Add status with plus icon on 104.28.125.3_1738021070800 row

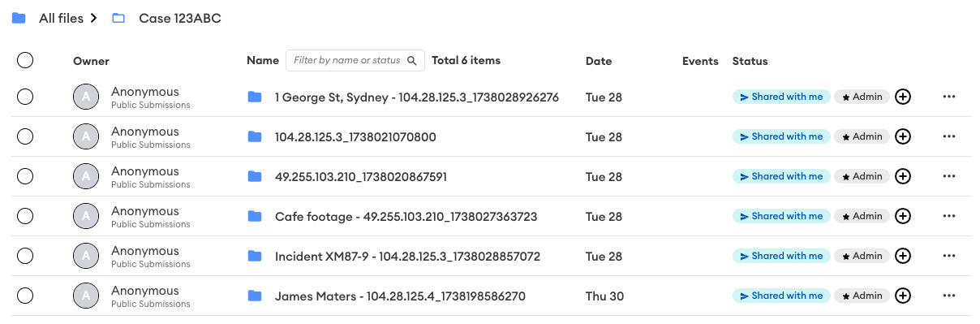coord(903,137)
